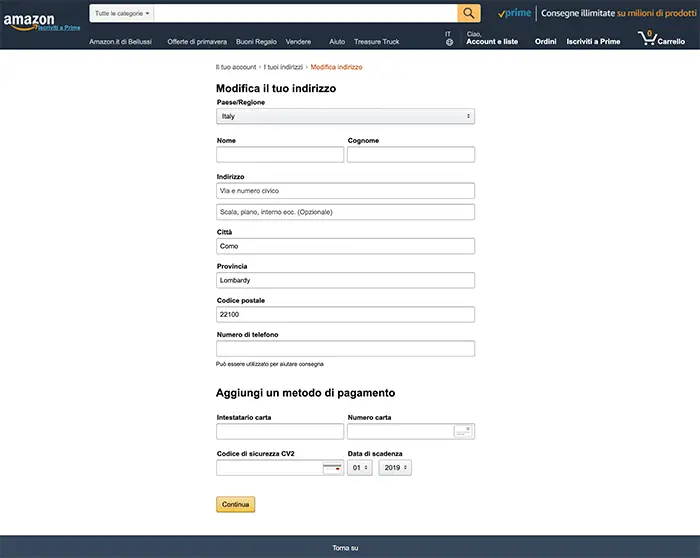Click the CV2 card illustration icon
This screenshot has width=700, height=558.
[332, 468]
